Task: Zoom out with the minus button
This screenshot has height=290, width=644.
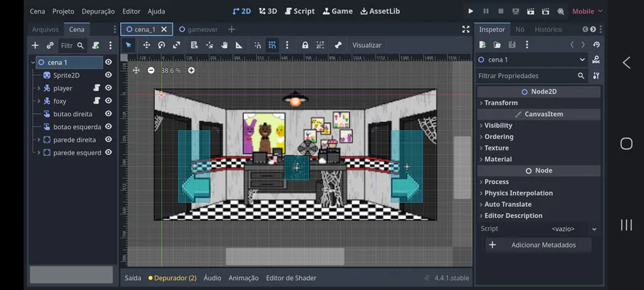Action: coord(151,71)
